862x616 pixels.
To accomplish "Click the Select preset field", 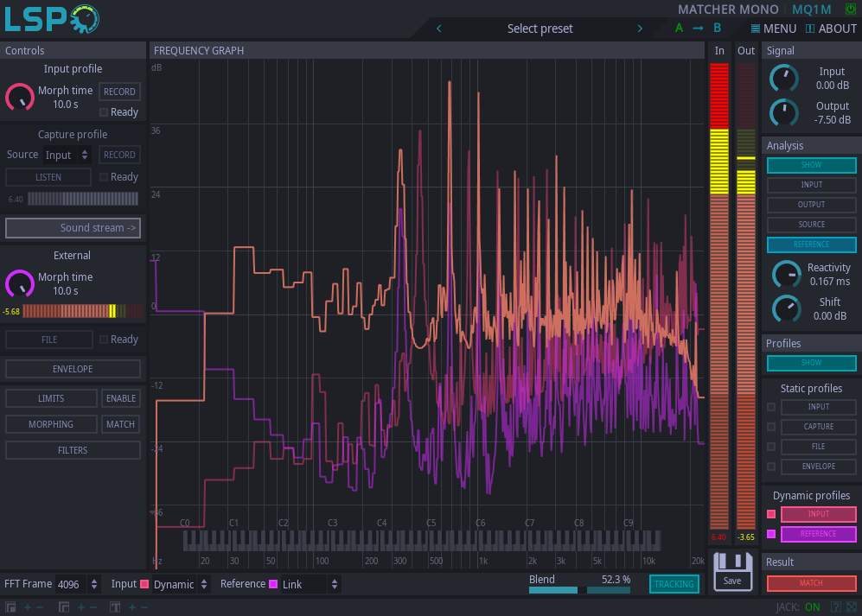I will (x=540, y=29).
